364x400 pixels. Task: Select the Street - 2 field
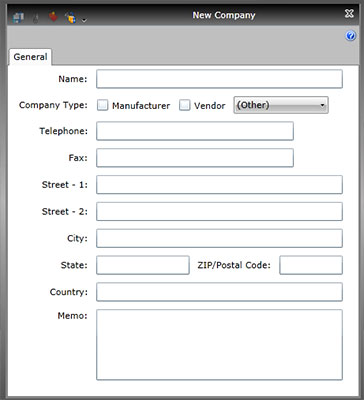tap(219, 211)
